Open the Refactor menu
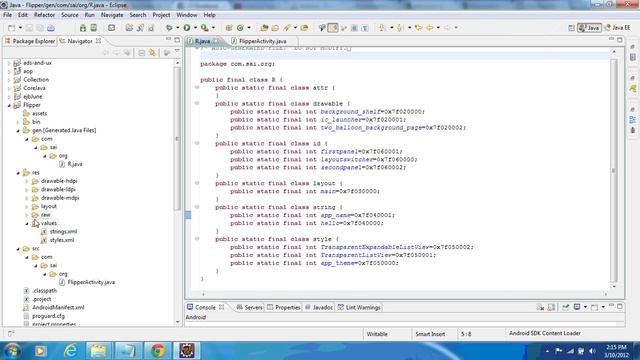Viewport: 640px width, 360px height. coord(44,15)
